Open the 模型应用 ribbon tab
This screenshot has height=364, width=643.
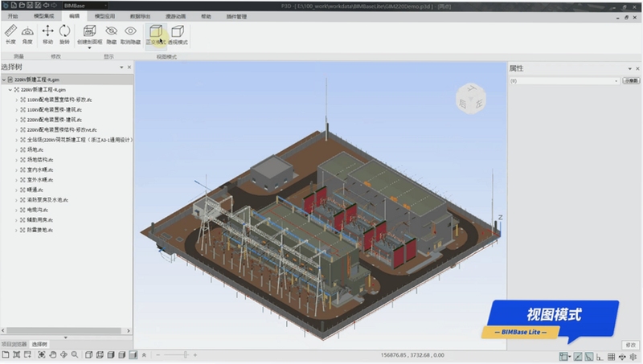point(104,16)
